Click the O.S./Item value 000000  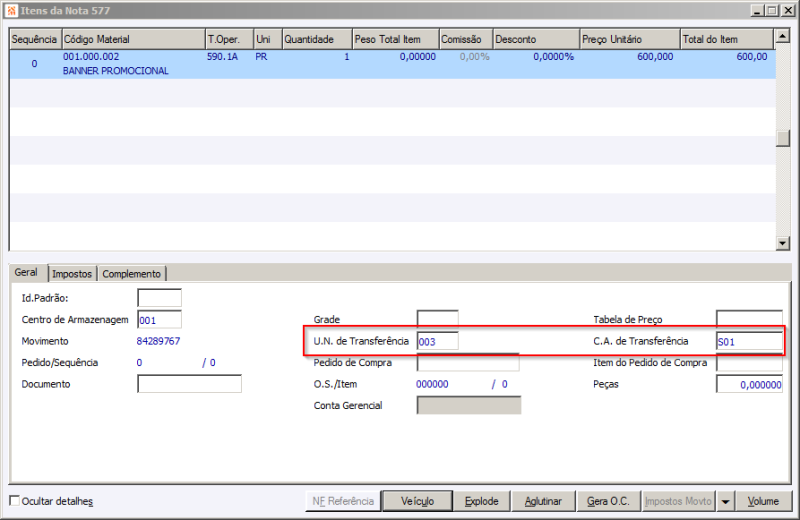432,384
